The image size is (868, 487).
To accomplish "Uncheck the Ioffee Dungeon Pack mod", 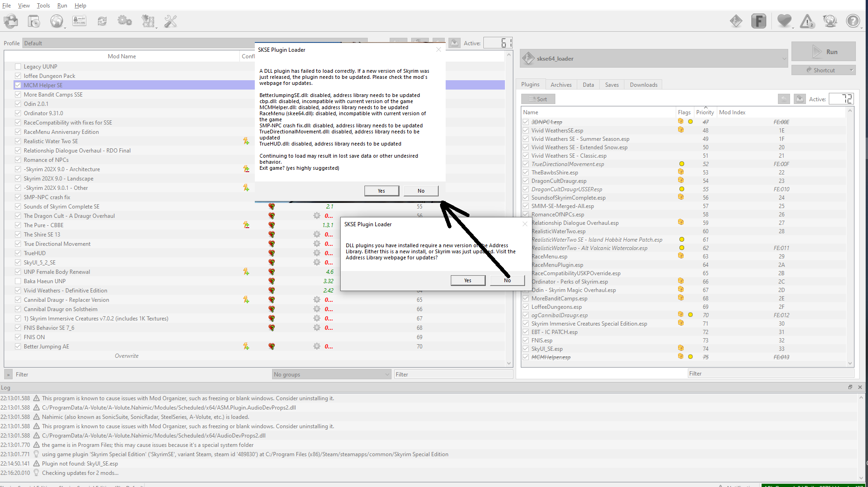I will [18, 76].
